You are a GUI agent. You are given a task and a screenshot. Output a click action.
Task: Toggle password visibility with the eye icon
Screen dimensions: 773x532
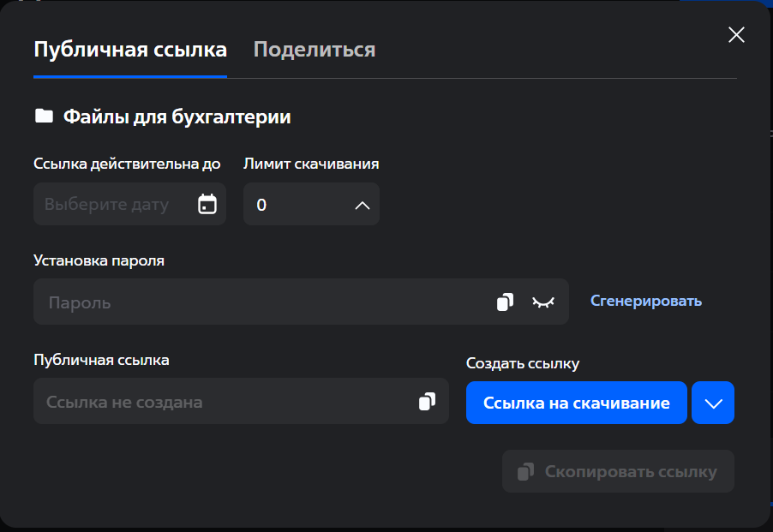[x=543, y=302]
